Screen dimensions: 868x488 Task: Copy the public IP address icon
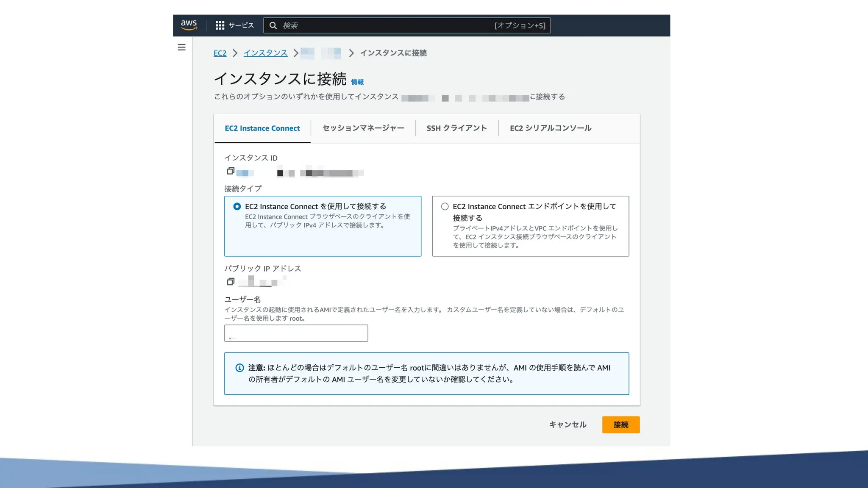231,281
